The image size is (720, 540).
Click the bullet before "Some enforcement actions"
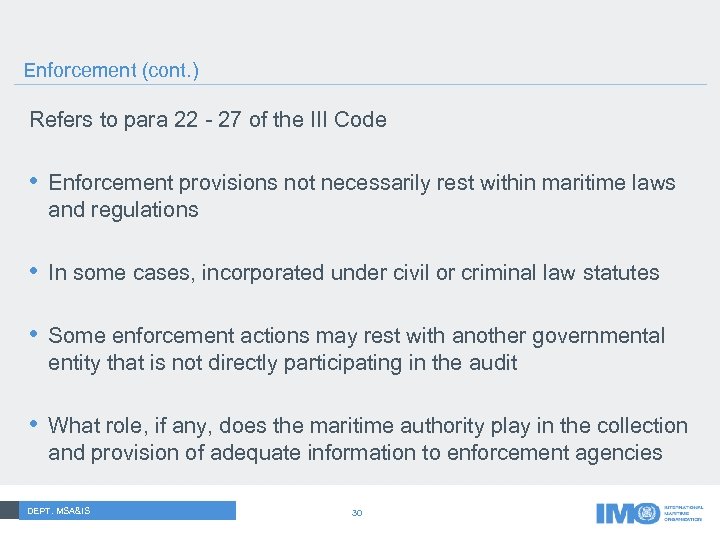click(x=35, y=336)
